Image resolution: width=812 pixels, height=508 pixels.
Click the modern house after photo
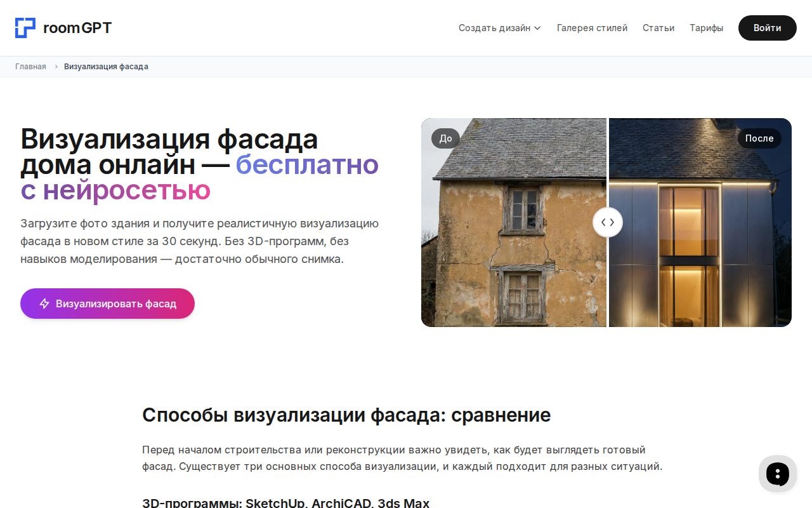click(x=700, y=222)
